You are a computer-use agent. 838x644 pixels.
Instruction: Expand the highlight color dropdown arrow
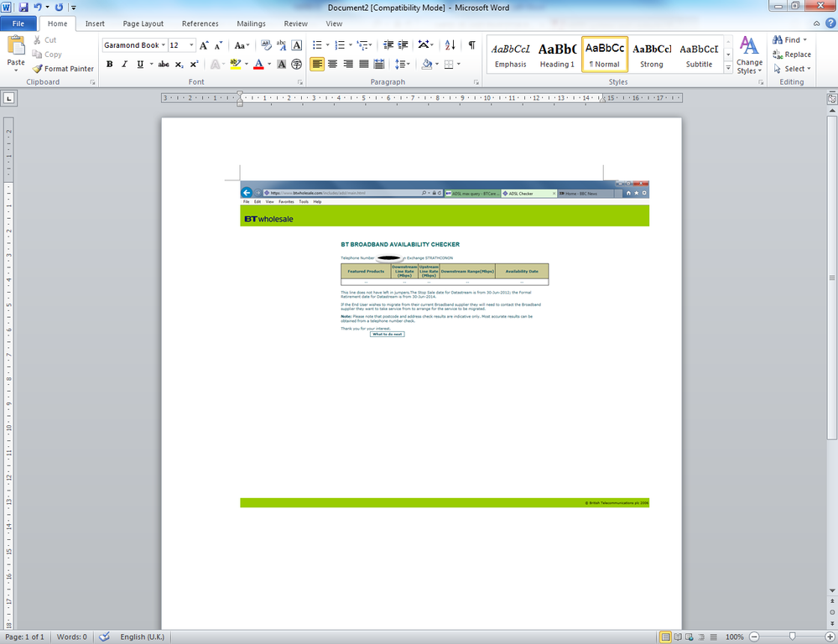pyautogui.click(x=247, y=64)
